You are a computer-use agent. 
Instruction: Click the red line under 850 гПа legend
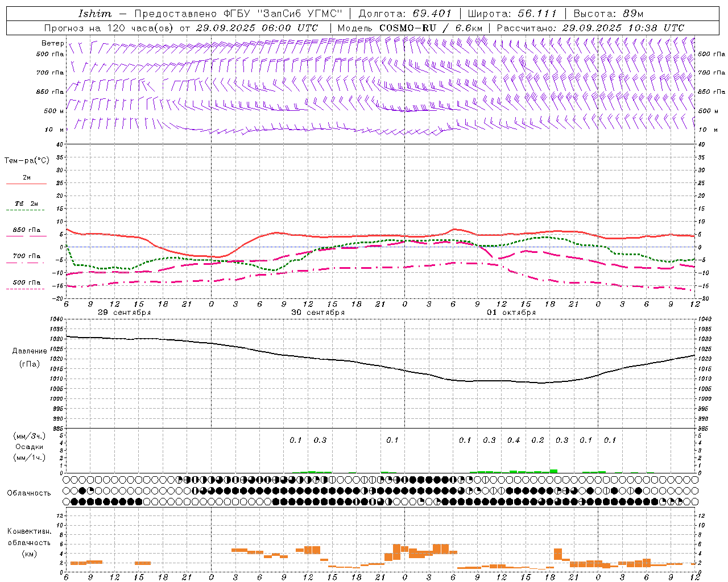tap(26, 236)
